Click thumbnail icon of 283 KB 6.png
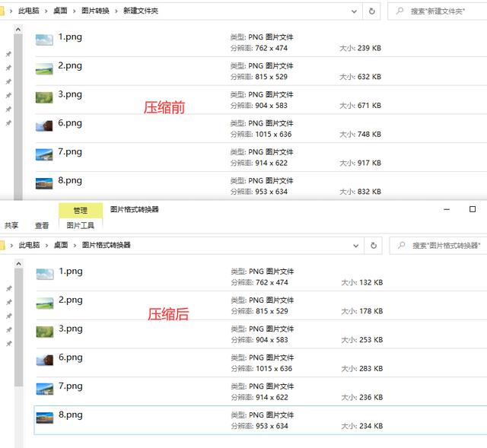 [x=45, y=361]
